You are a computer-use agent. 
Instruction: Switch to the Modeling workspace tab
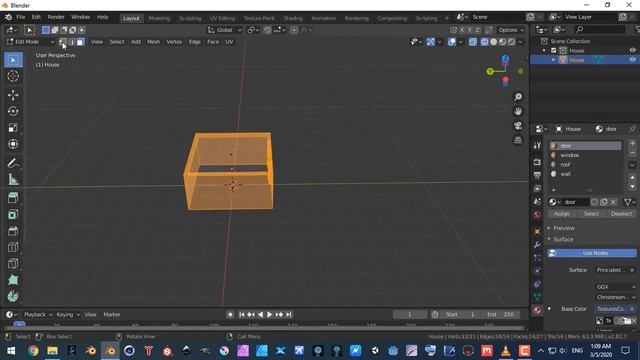(x=159, y=18)
